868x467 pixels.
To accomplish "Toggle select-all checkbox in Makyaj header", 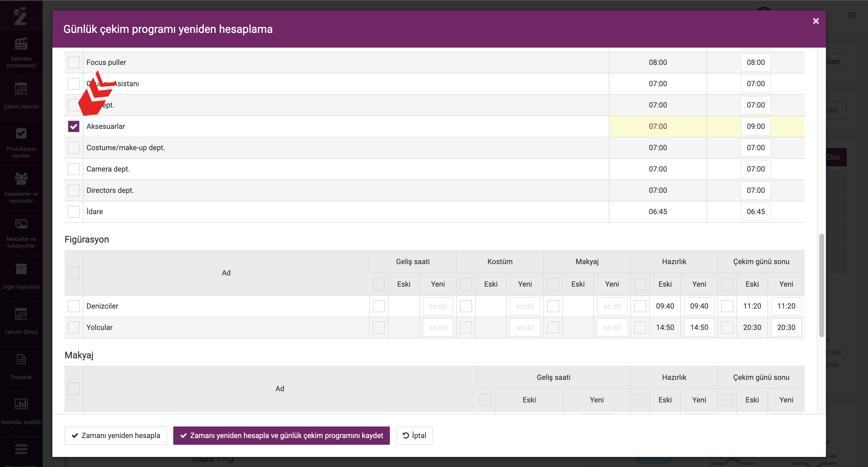I will [x=73, y=388].
